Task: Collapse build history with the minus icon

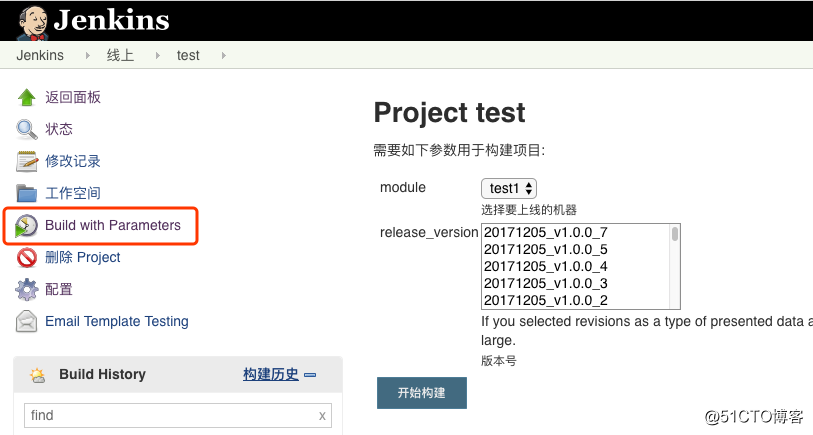Action: point(310,375)
